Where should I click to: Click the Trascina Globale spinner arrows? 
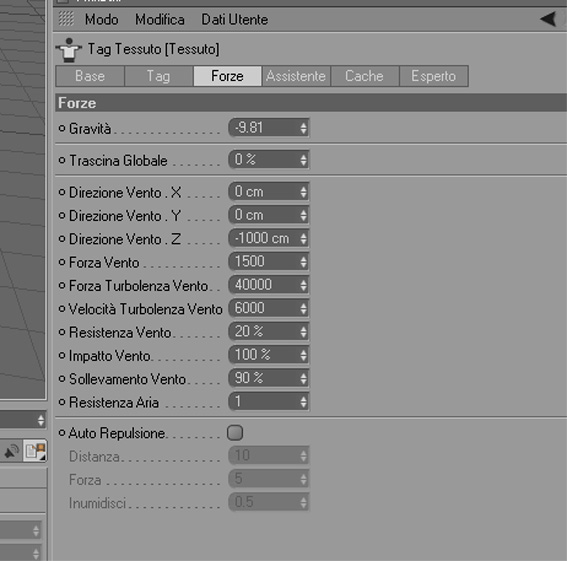(x=303, y=160)
